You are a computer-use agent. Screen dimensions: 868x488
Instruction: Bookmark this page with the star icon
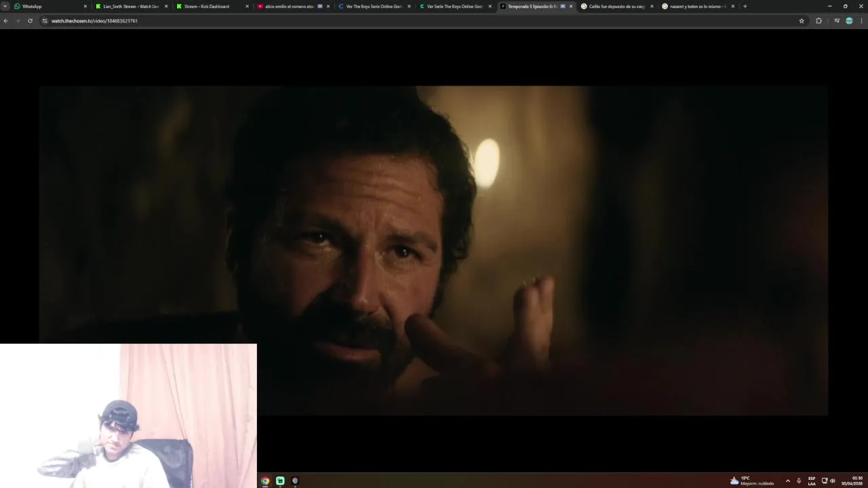click(802, 21)
